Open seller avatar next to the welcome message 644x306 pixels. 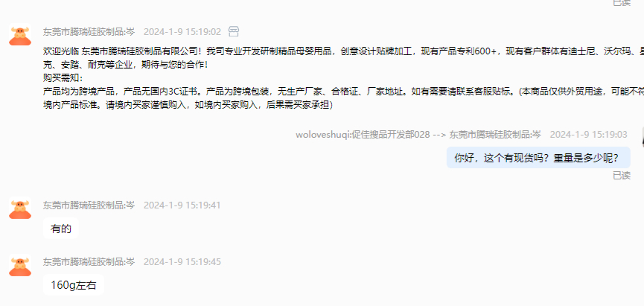[20, 36]
